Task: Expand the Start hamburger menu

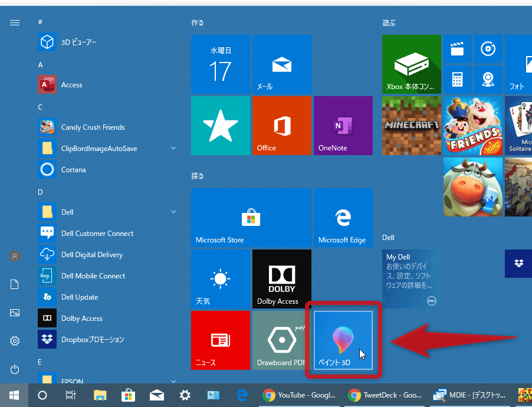Action: click(15, 23)
